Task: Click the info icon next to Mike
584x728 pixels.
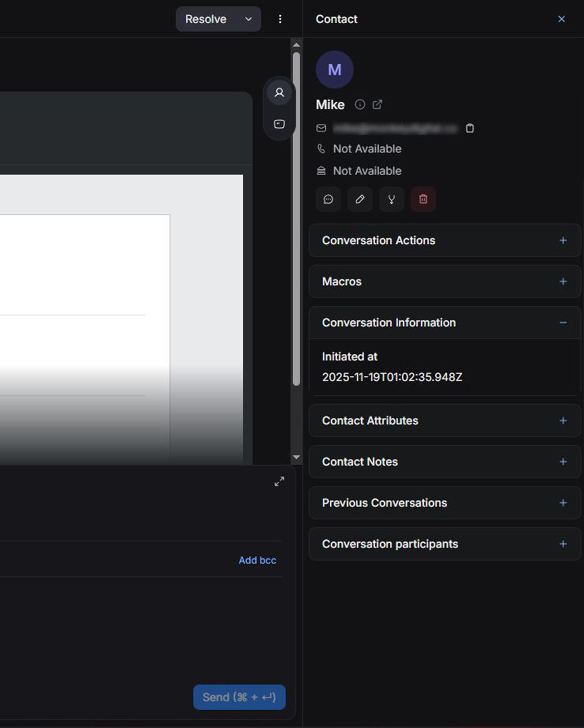Action: point(360,104)
